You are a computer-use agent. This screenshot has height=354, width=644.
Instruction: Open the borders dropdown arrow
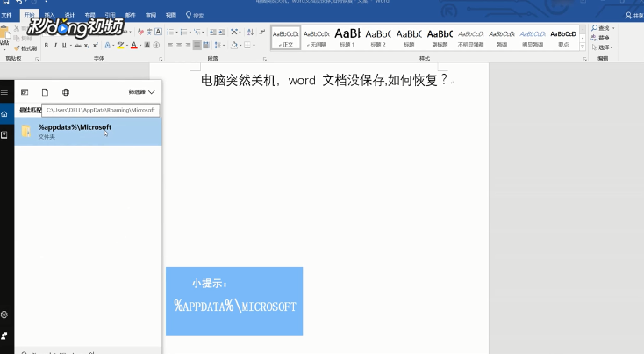[254, 46]
